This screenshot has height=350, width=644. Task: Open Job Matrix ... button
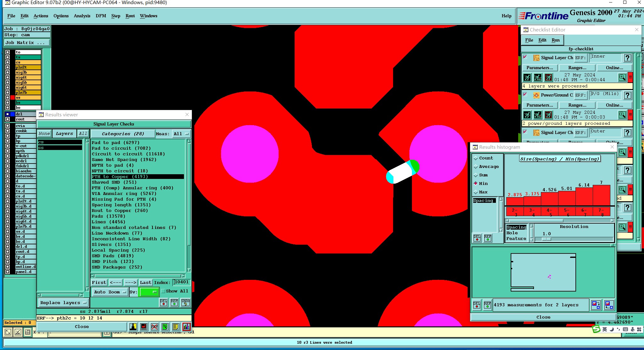point(27,43)
